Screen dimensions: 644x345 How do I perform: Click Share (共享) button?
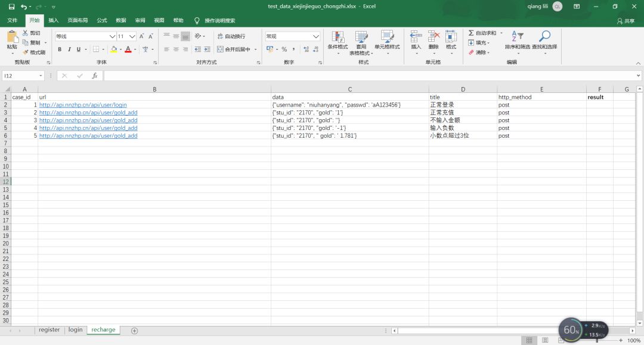626,20
